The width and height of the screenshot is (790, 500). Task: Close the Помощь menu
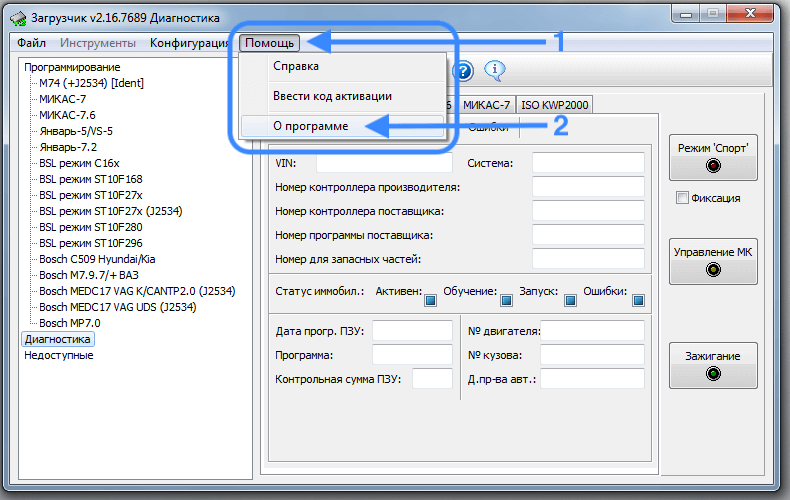point(270,43)
